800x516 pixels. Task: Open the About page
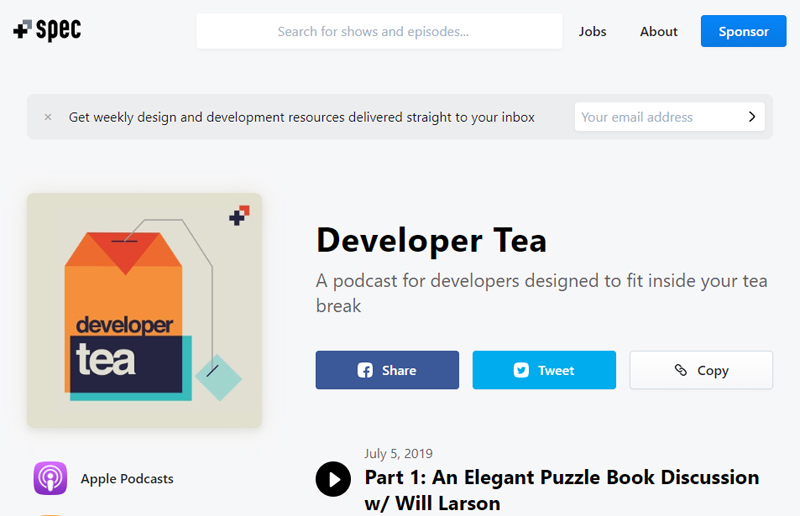point(659,31)
